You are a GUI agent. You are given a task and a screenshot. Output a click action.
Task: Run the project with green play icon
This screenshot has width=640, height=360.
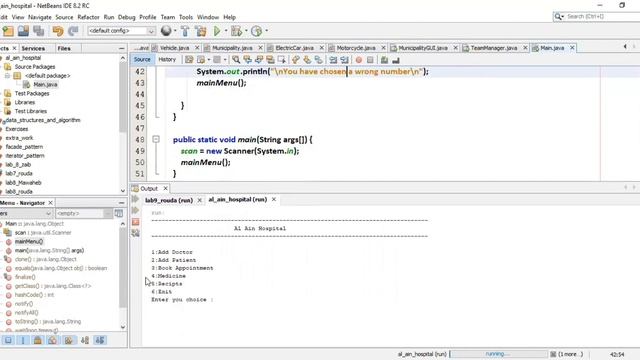[x=217, y=31]
